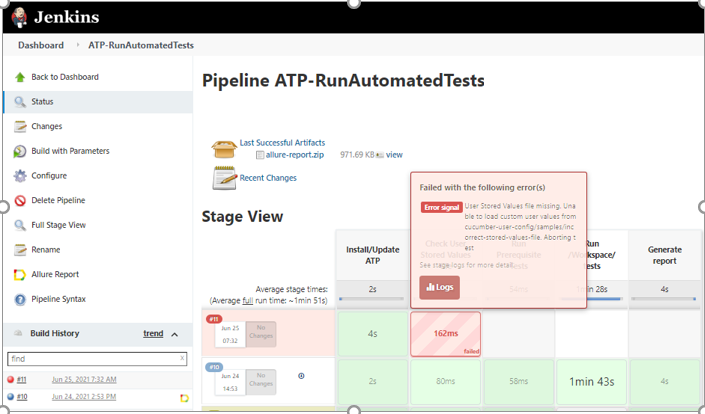Click the 1min 43s stage cell for build #10
The width and height of the screenshot is (705, 414).
591,382
